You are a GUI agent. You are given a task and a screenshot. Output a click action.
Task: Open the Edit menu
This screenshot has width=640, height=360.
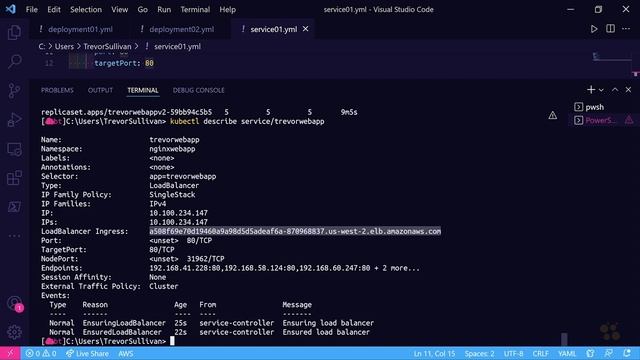click(x=53, y=9)
